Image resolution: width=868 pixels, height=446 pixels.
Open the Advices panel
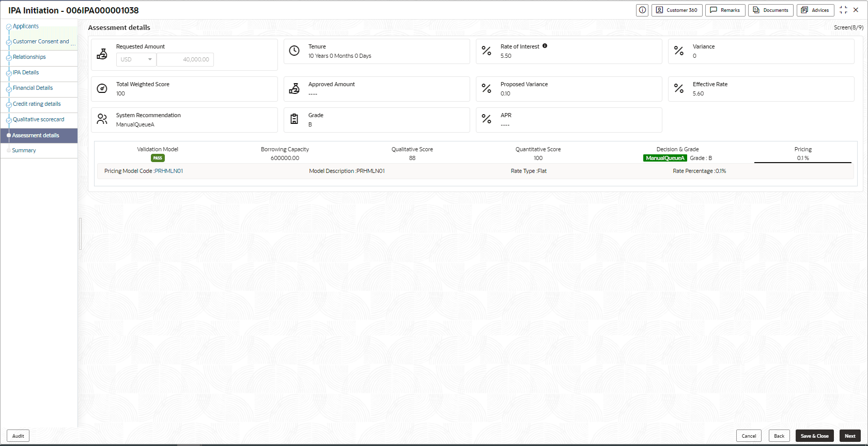(815, 10)
